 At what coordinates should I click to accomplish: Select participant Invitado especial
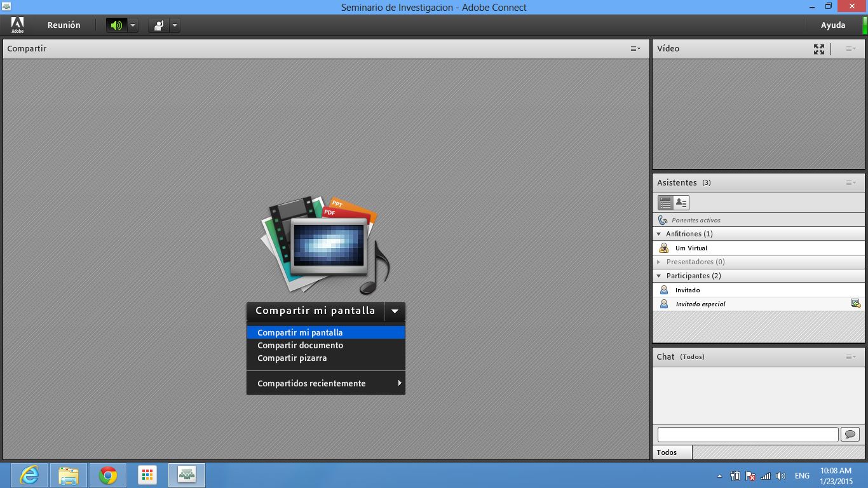point(758,304)
